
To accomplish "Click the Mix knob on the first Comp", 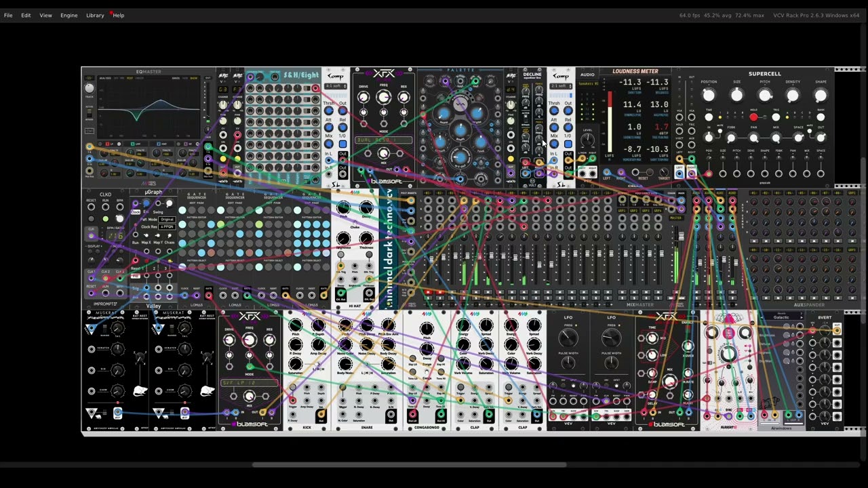I will pos(329,144).
